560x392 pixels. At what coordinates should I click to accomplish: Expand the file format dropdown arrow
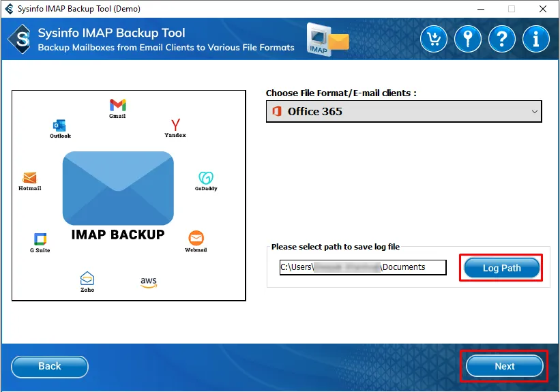click(534, 111)
